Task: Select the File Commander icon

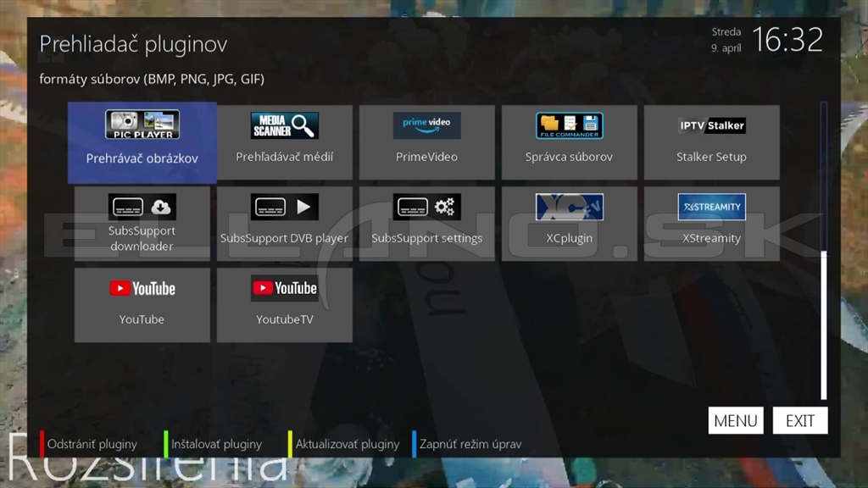Action: [569, 125]
